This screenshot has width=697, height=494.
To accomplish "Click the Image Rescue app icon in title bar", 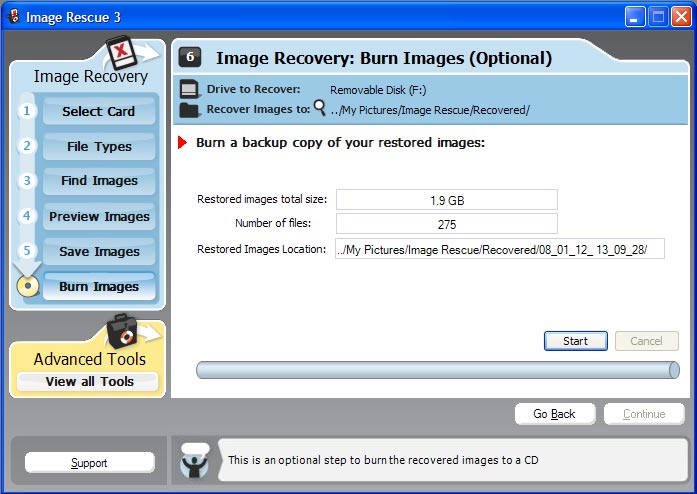I will click(14, 16).
